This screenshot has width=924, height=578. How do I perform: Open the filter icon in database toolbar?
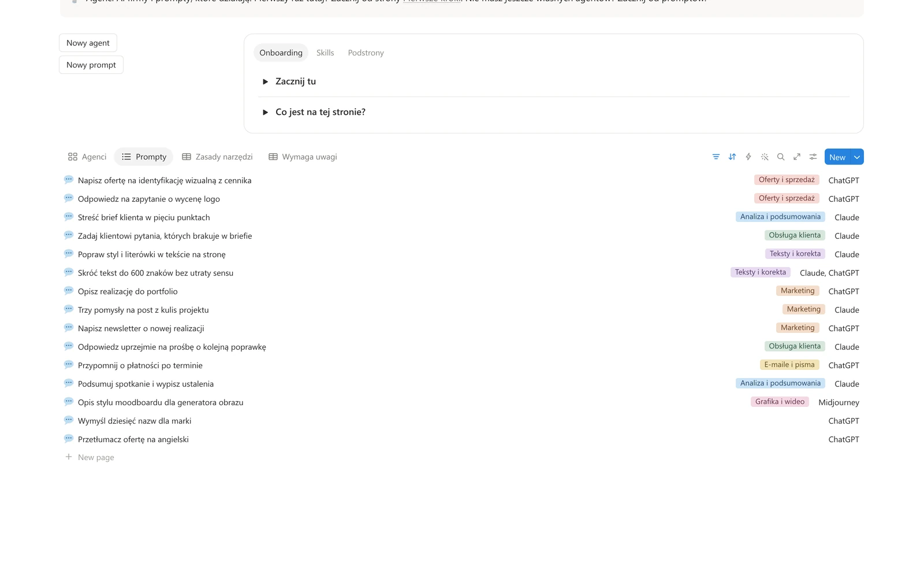point(716,157)
